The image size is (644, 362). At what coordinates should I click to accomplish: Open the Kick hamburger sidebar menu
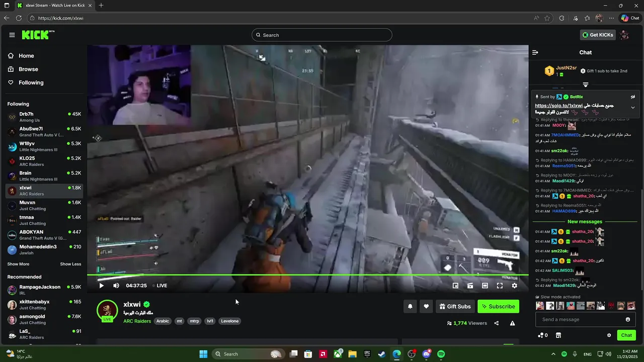tap(12, 35)
